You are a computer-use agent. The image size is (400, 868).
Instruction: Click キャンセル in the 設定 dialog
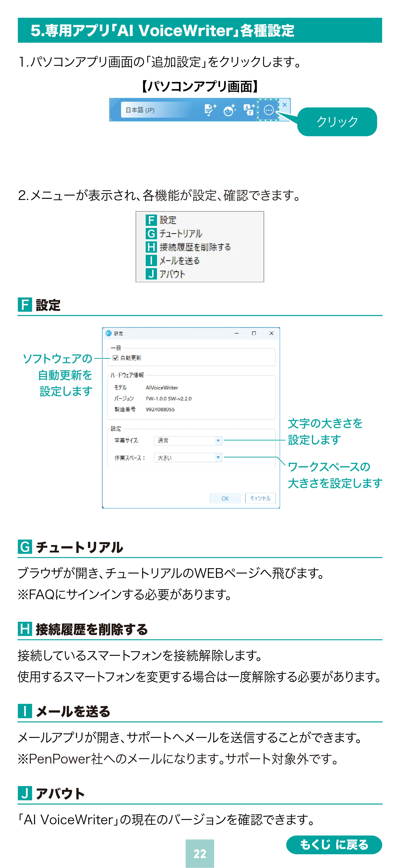click(x=260, y=498)
